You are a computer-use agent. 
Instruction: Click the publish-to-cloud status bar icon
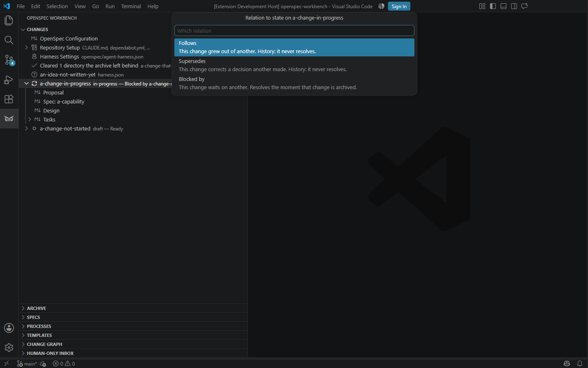[43, 364]
